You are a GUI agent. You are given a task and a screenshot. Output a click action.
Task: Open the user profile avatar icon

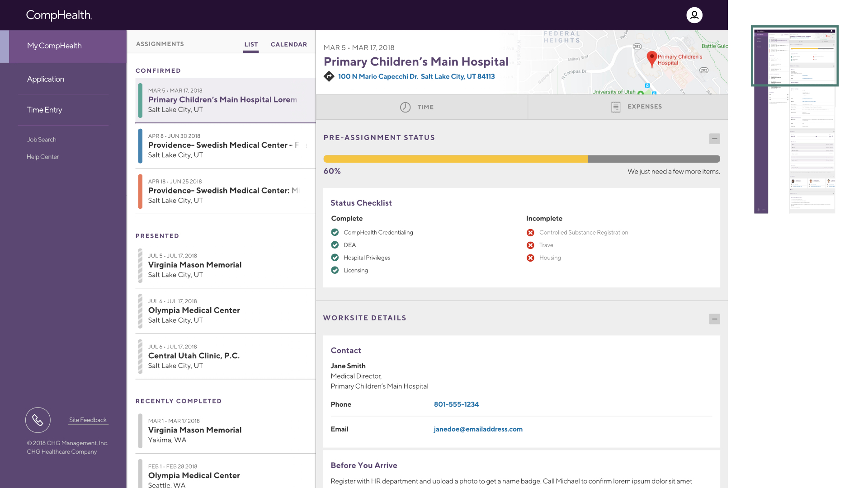[694, 15]
